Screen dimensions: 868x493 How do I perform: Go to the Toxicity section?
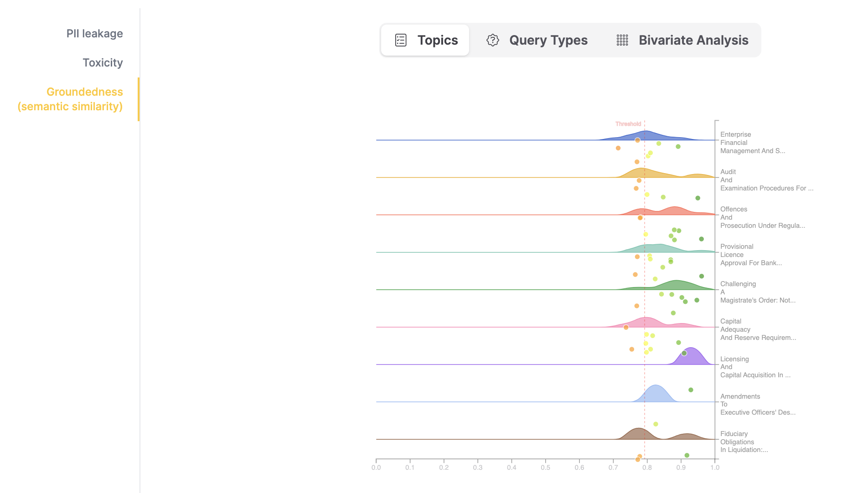tap(103, 63)
